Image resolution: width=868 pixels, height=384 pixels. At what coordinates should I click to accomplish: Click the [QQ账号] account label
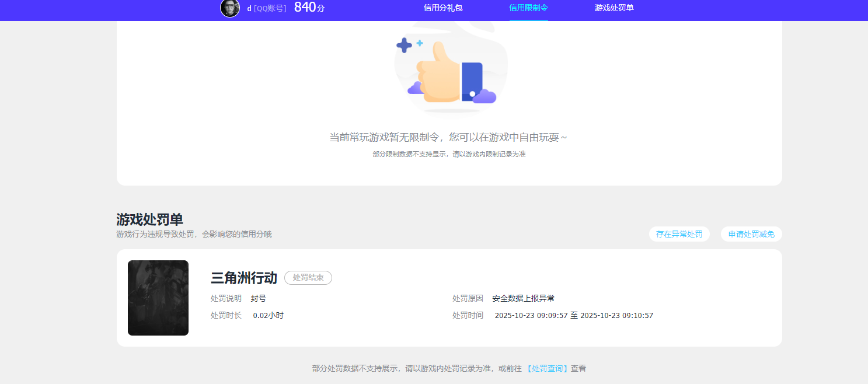(x=270, y=9)
